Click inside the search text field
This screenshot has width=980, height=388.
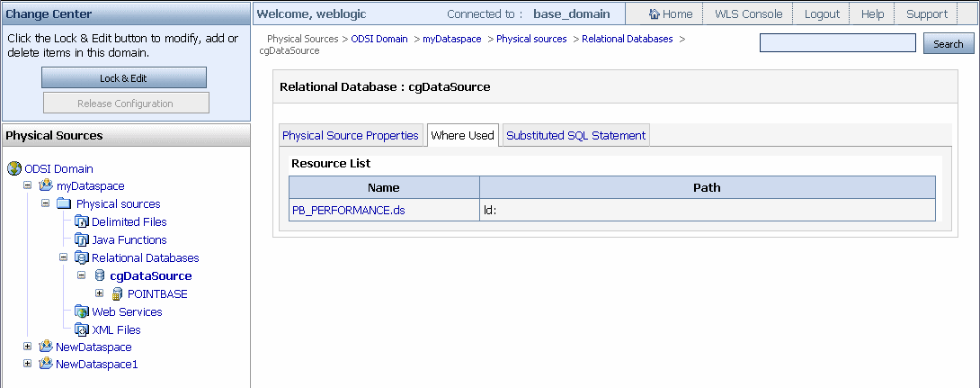838,43
